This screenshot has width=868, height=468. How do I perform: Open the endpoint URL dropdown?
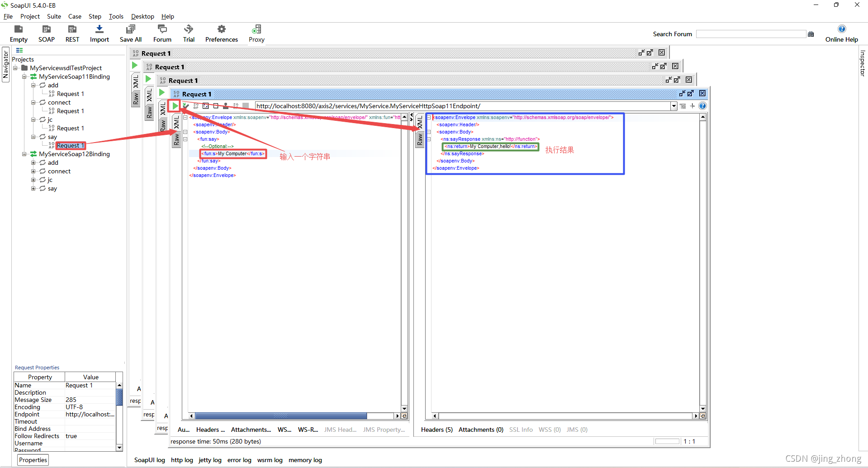click(x=674, y=106)
